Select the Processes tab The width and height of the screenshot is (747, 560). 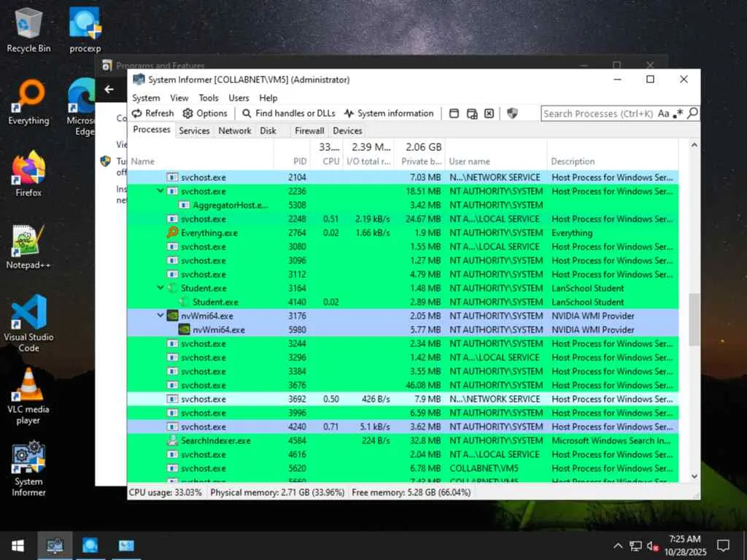pos(152,130)
